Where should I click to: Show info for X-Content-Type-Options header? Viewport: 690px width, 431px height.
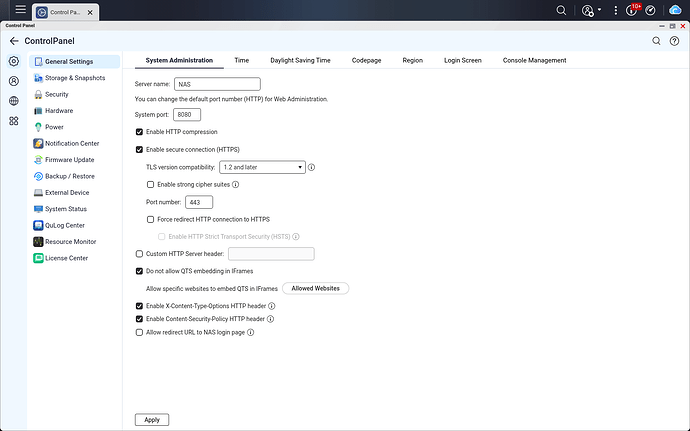tap(272, 306)
